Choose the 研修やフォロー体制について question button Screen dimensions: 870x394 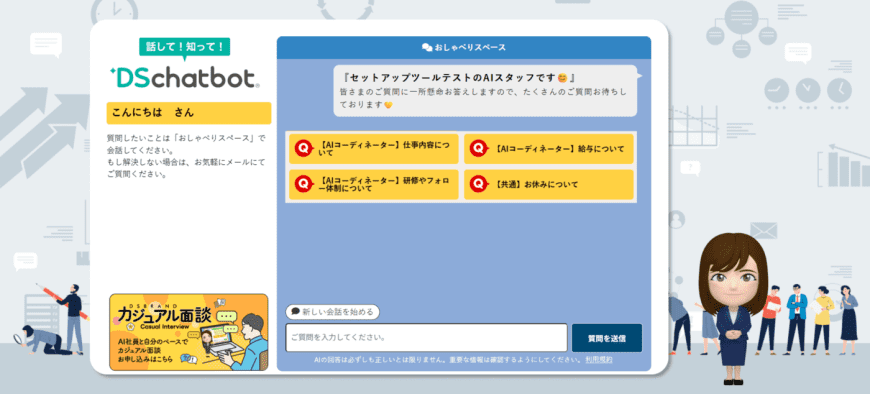pyautogui.click(x=373, y=185)
